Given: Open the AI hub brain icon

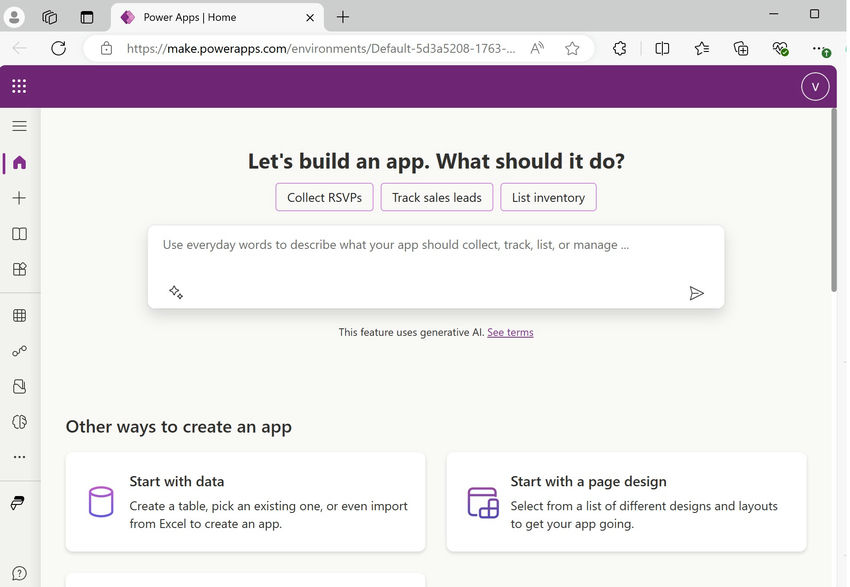Looking at the screenshot, I should point(19,422).
